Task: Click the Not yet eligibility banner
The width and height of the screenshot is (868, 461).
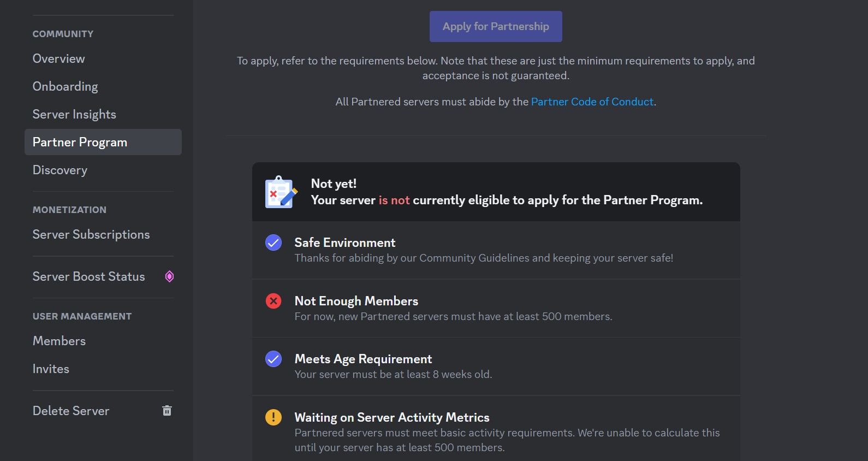Action: pos(496,191)
